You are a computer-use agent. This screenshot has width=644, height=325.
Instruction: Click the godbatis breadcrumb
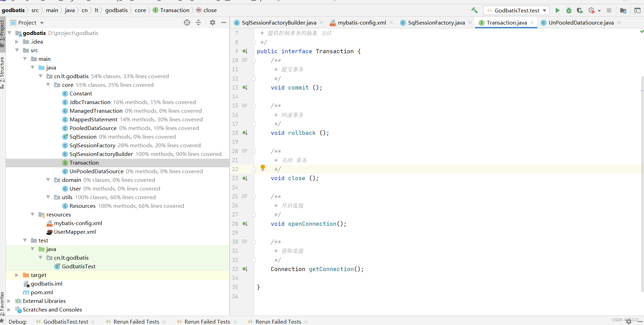click(x=13, y=10)
